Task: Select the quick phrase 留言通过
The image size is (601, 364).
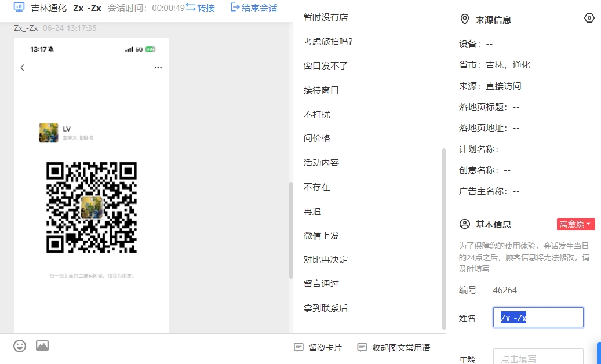Action: click(x=321, y=284)
